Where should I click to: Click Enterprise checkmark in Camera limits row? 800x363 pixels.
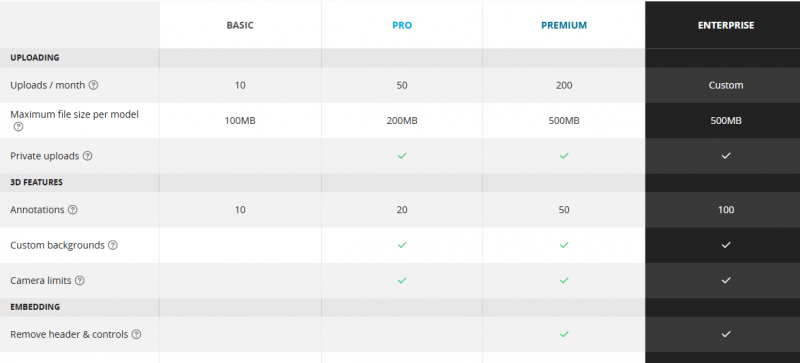click(726, 281)
